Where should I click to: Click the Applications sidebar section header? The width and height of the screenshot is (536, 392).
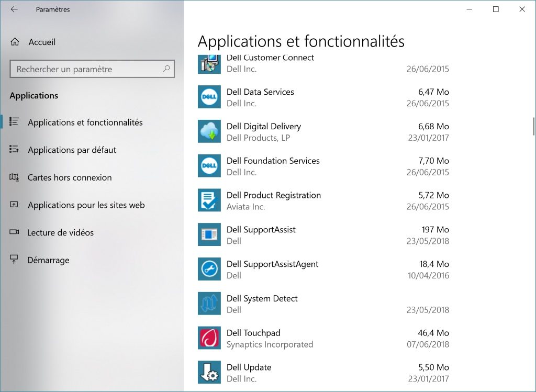(34, 96)
